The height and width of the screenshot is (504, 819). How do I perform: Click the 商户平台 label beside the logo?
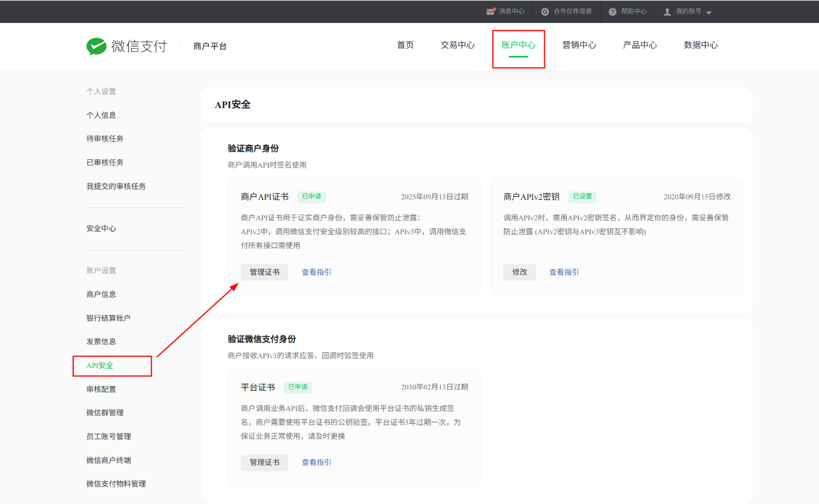pos(210,46)
